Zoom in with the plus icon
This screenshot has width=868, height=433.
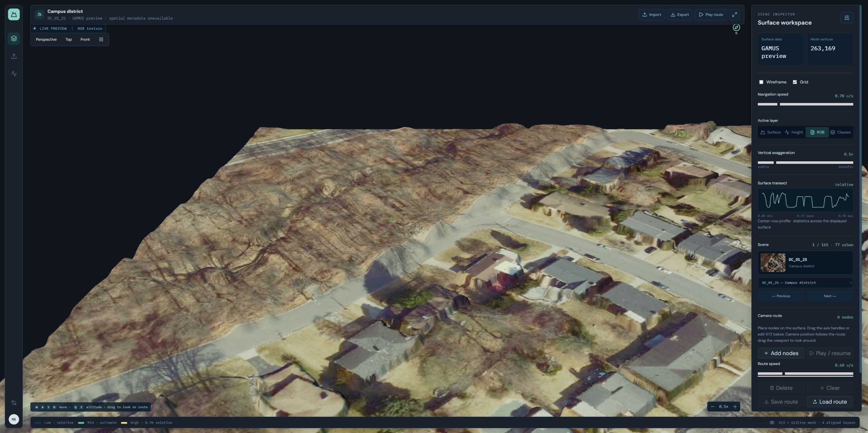pos(735,407)
